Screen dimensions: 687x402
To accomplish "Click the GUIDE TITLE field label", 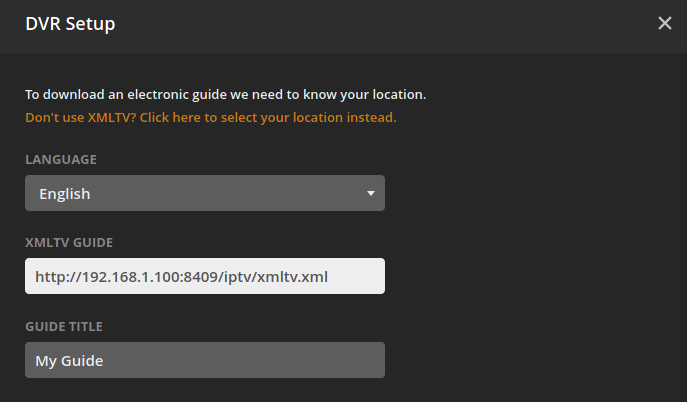I will [64, 326].
